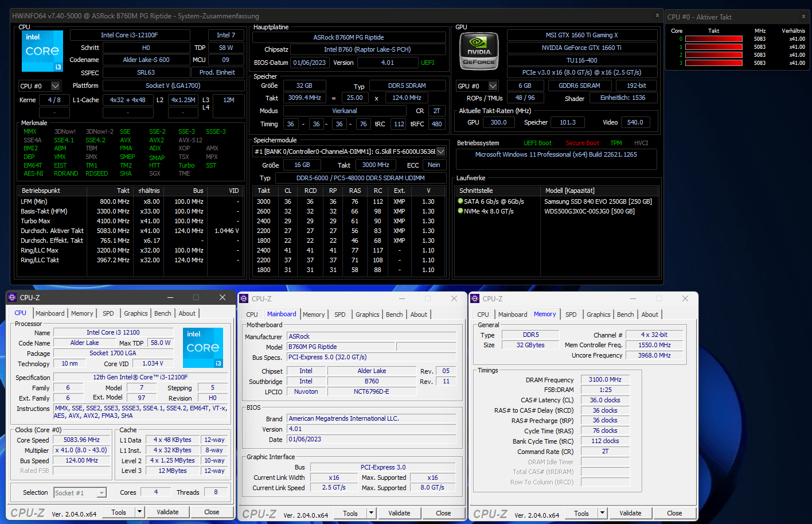Click the Intel Core i3 logo in HWiNFO
Viewport: 812px width, 524px height.
pyautogui.click(x=42, y=51)
